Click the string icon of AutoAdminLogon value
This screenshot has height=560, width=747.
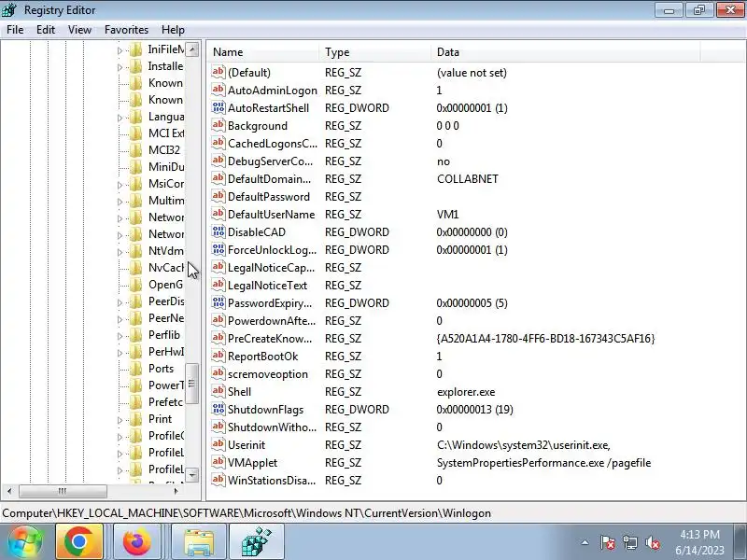(218, 90)
